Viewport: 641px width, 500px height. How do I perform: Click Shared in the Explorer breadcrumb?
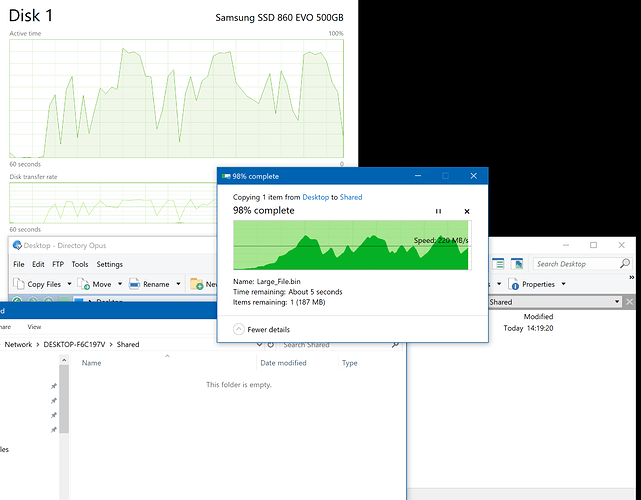click(128, 345)
